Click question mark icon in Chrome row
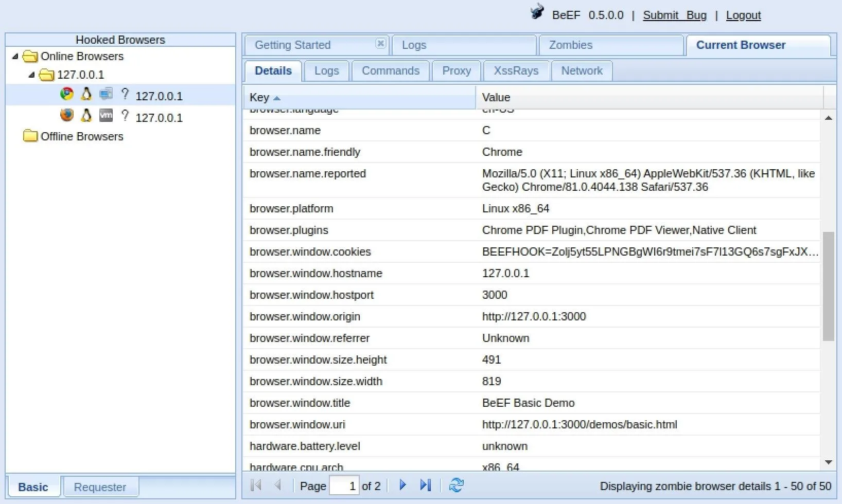842x504 pixels. click(x=125, y=94)
